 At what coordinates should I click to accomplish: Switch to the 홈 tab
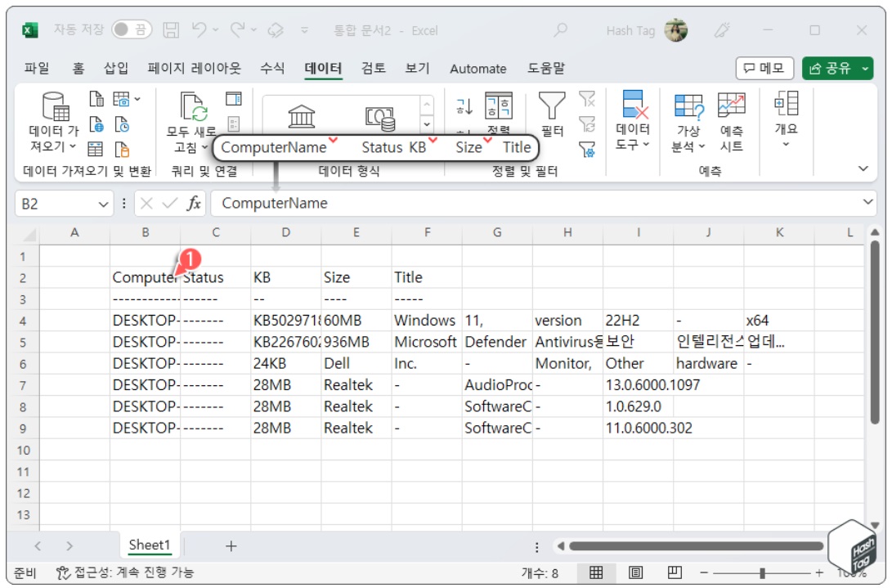click(78, 69)
